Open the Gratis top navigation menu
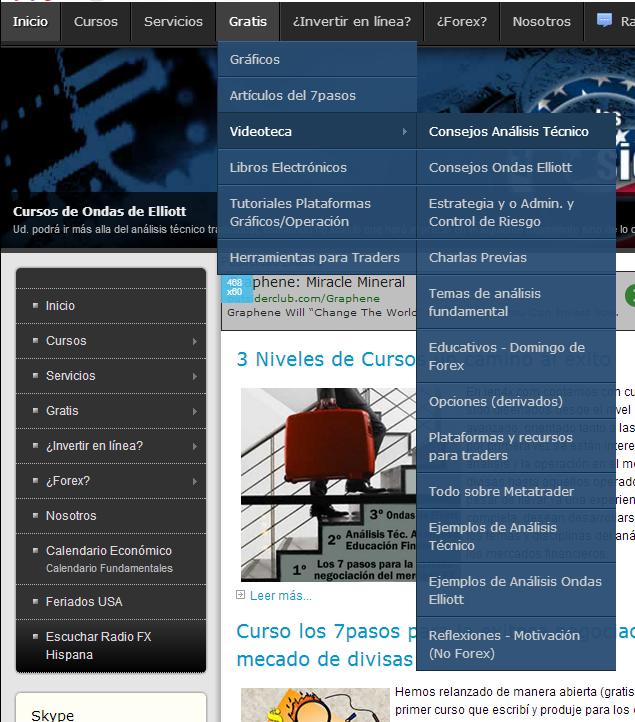The height and width of the screenshot is (722, 635). [x=248, y=22]
